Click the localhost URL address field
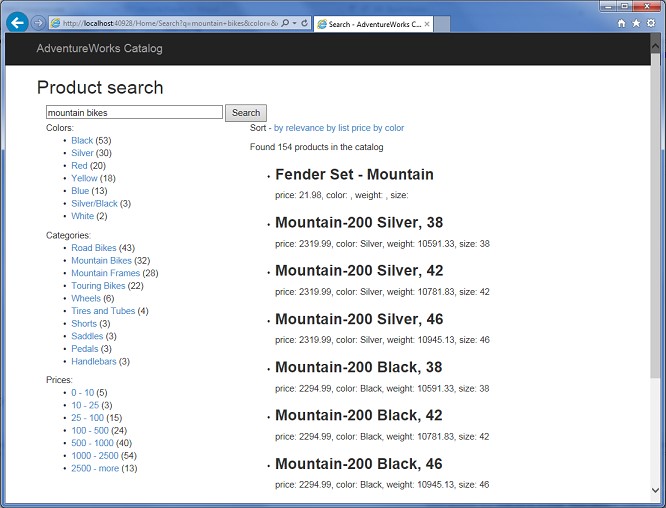Viewport: 666px width, 508px height. (170, 23)
